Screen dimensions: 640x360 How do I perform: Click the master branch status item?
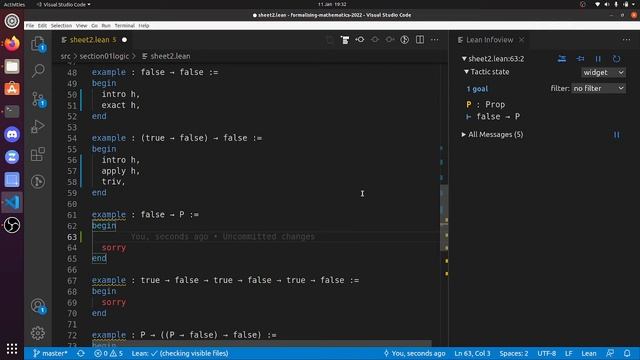click(x=50, y=353)
